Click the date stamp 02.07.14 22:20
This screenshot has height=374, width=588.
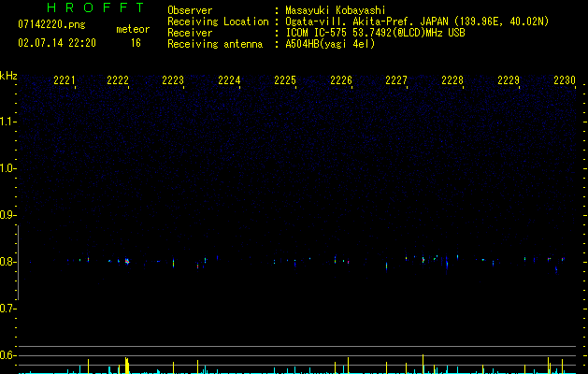pos(57,43)
